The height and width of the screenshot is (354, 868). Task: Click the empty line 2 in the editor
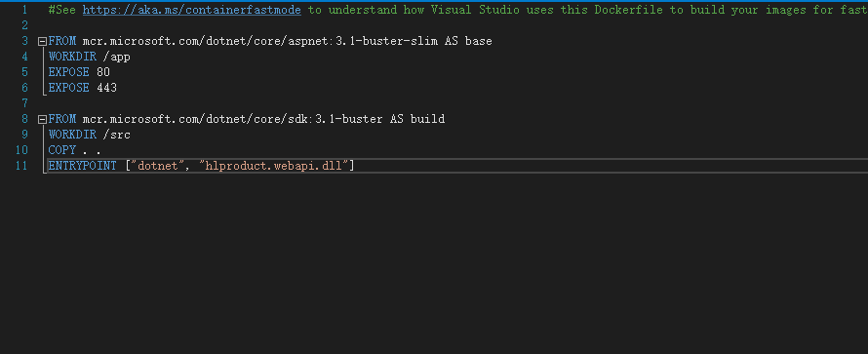(443, 25)
